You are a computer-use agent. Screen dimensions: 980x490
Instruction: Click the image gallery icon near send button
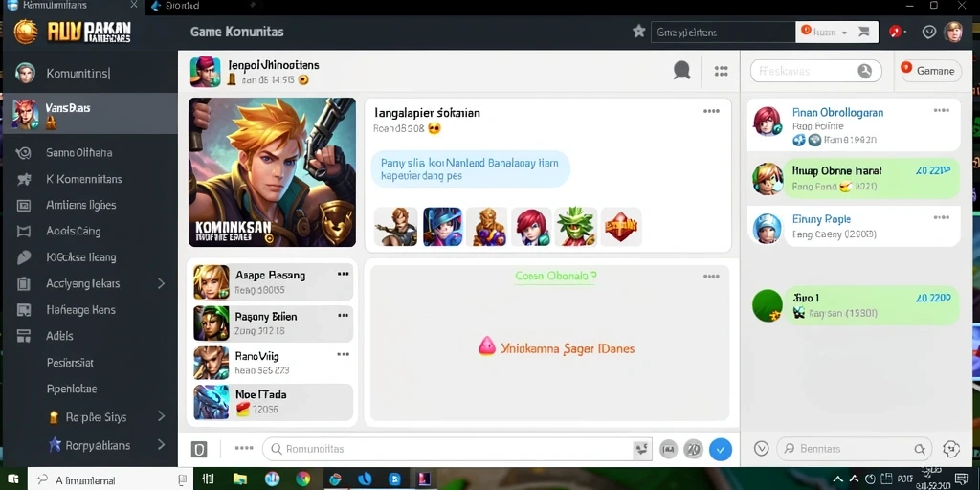(668, 449)
